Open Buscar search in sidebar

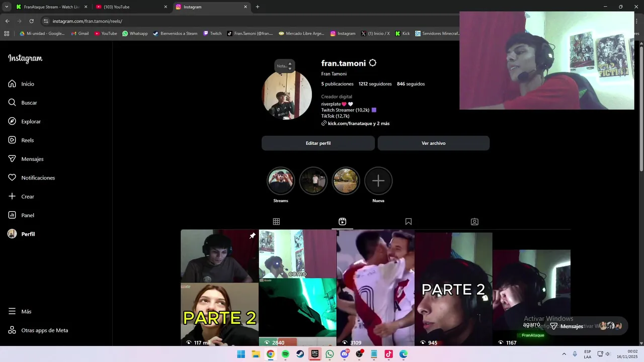[x=23, y=103]
